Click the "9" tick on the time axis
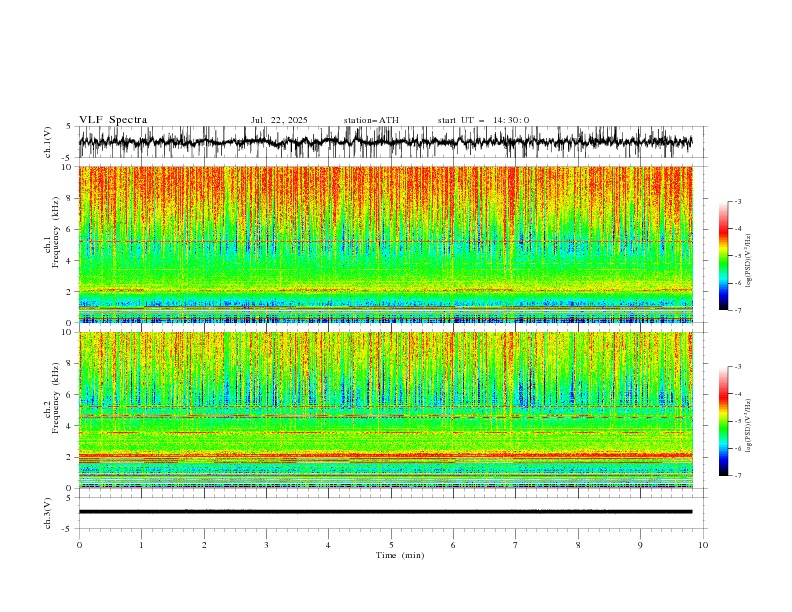This screenshot has width=792, height=612. [640, 545]
